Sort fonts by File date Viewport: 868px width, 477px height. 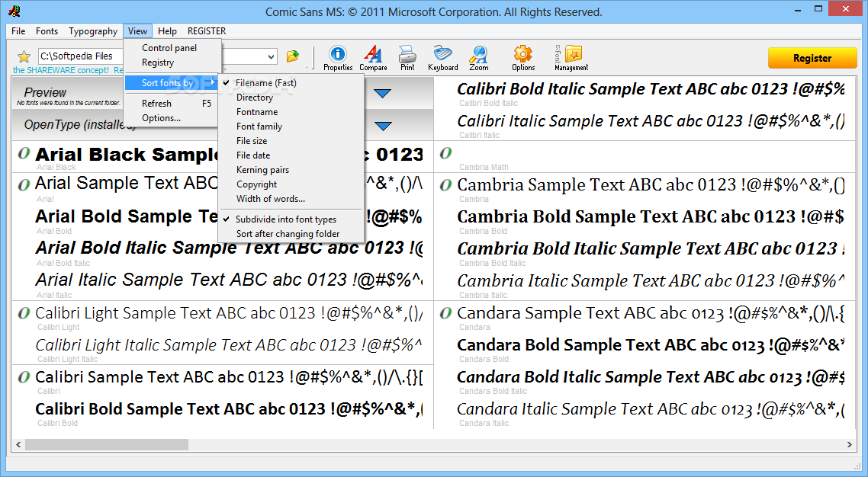(291, 155)
